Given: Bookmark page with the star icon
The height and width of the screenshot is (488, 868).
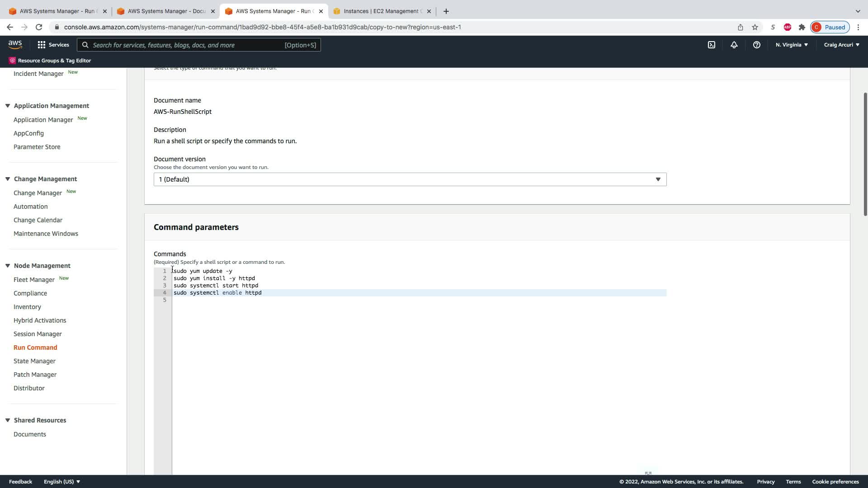Looking at the screenshot, I should 755,27.
